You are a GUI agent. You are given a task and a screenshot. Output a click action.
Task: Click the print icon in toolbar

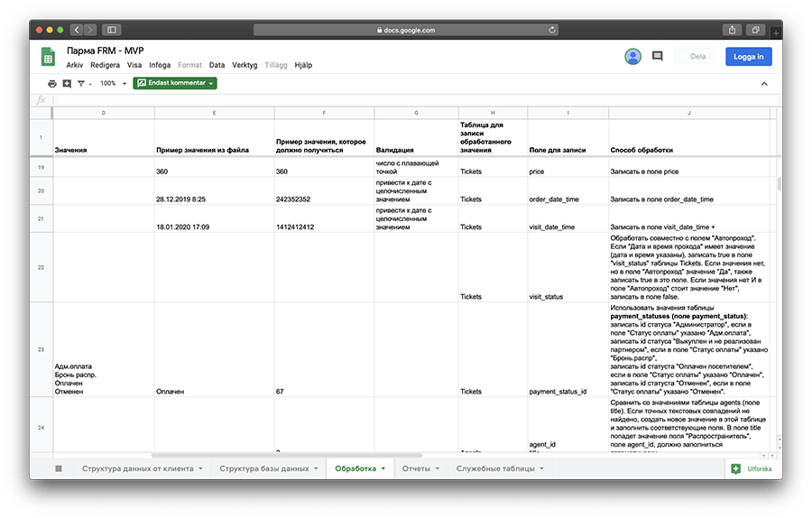pos(52,83)
